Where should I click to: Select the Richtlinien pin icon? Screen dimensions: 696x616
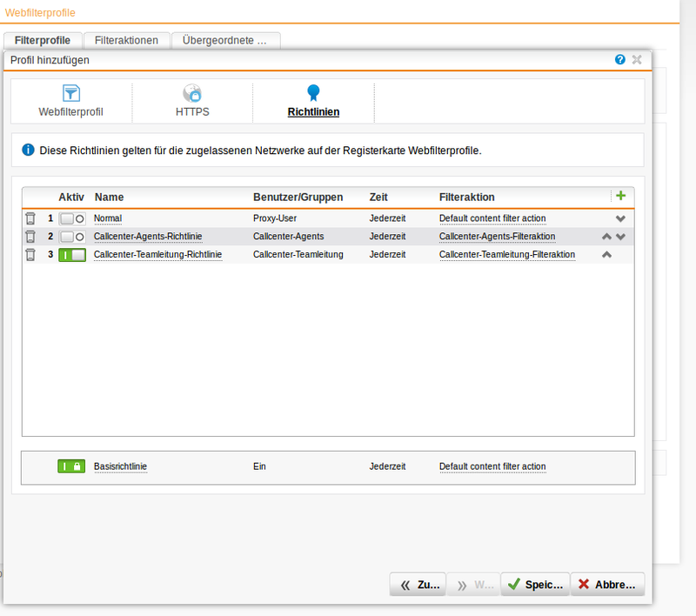coord(313,92)
